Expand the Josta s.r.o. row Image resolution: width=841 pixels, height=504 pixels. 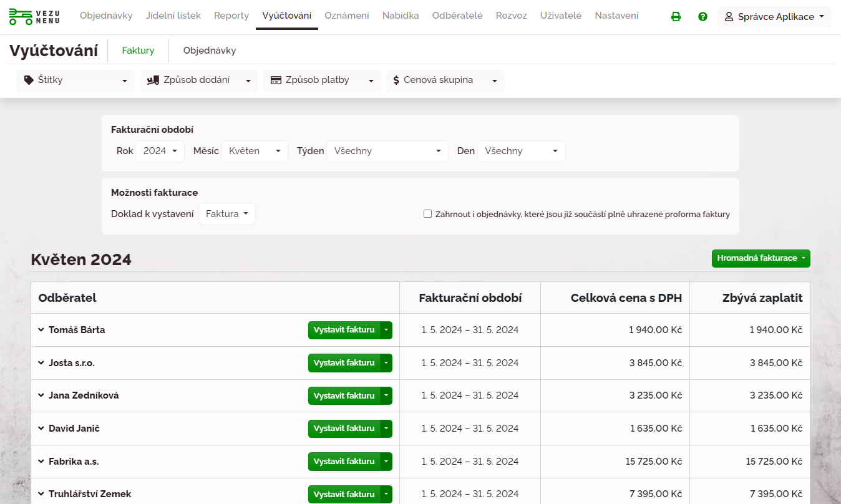click(x=41, y=363)
